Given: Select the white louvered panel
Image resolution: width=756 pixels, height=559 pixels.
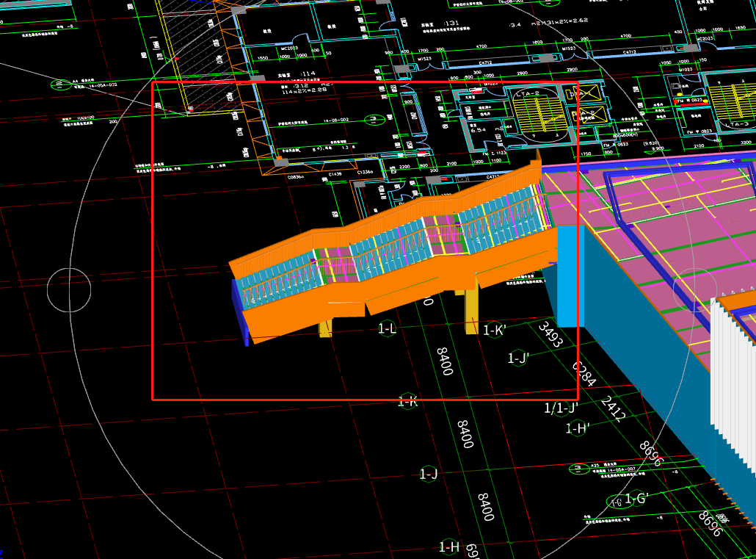Looking at the screenshot, I should (x=733, y=386).
